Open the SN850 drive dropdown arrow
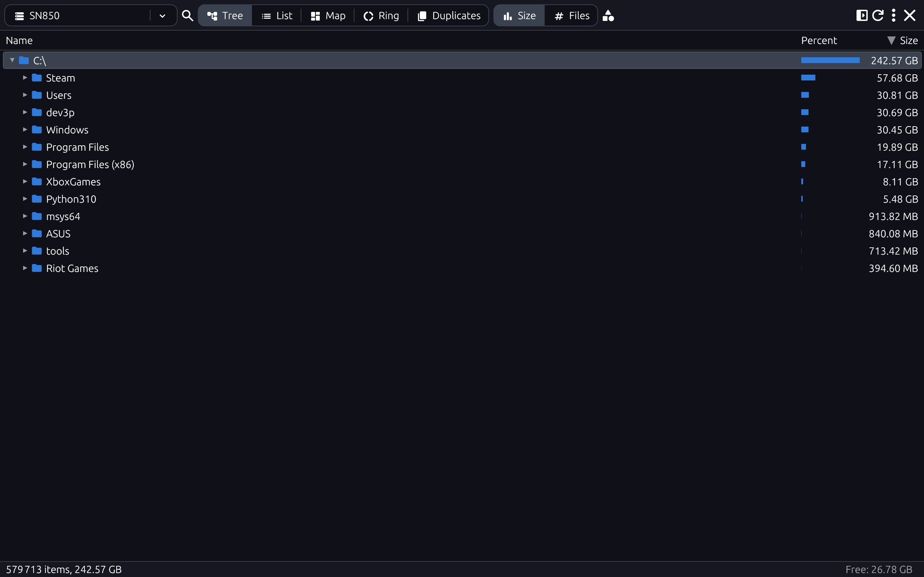Viewport: 924px width, 577px height. click(x=162, y=16)
